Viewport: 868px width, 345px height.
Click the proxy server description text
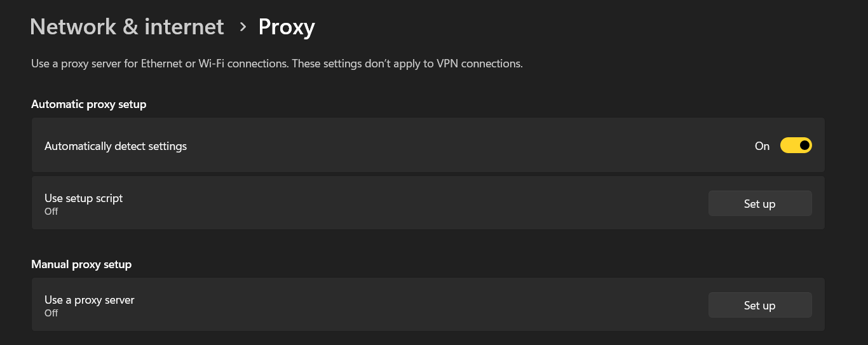[159, 64]
